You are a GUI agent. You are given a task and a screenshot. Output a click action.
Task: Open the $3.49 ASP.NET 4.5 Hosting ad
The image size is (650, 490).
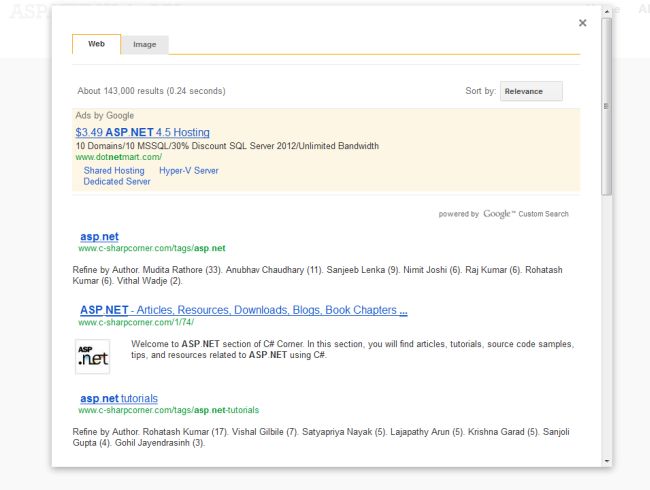[x=143, y=132]
